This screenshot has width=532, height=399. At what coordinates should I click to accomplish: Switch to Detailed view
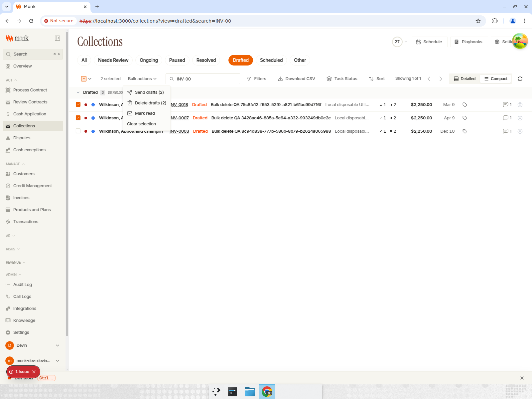465,79
